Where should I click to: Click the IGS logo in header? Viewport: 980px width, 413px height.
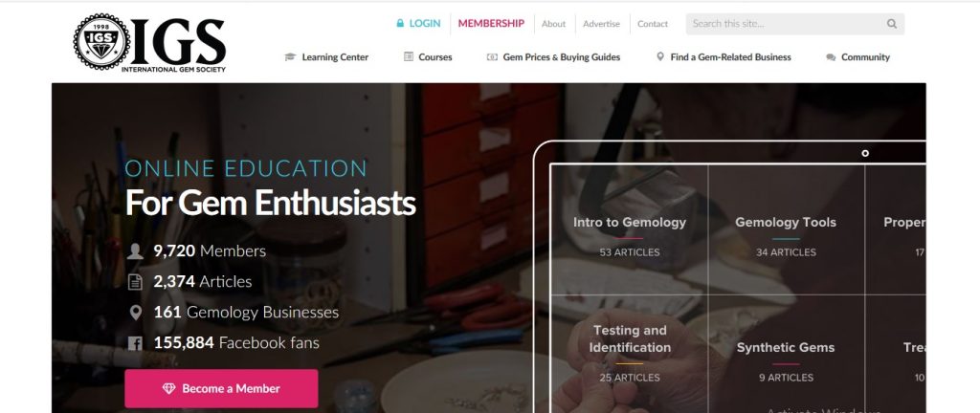149,43
